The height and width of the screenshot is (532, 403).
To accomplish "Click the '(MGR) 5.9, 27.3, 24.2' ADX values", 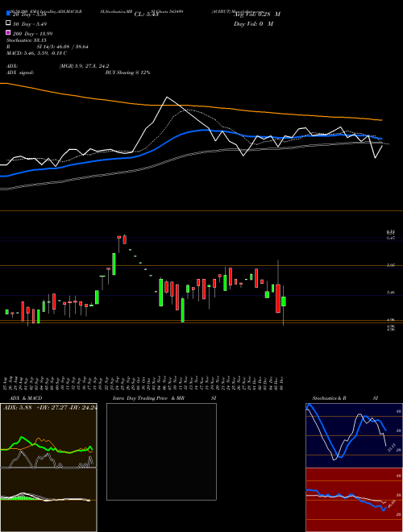I will pos(84,66).
